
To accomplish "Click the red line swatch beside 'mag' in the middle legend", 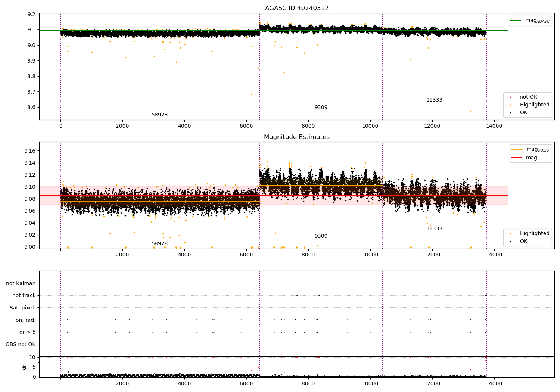I will point(517,158).
